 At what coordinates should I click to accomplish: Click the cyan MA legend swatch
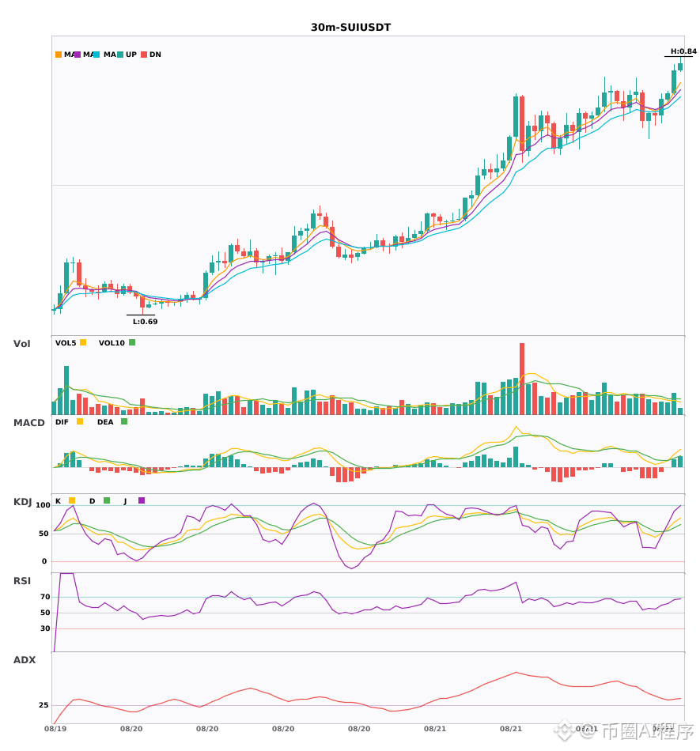coord(96,55)
